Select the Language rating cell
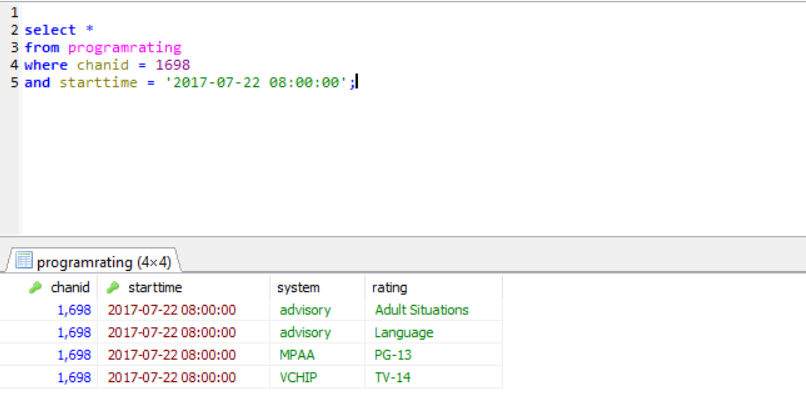This screenshot has height=407, width=806. 403,332
